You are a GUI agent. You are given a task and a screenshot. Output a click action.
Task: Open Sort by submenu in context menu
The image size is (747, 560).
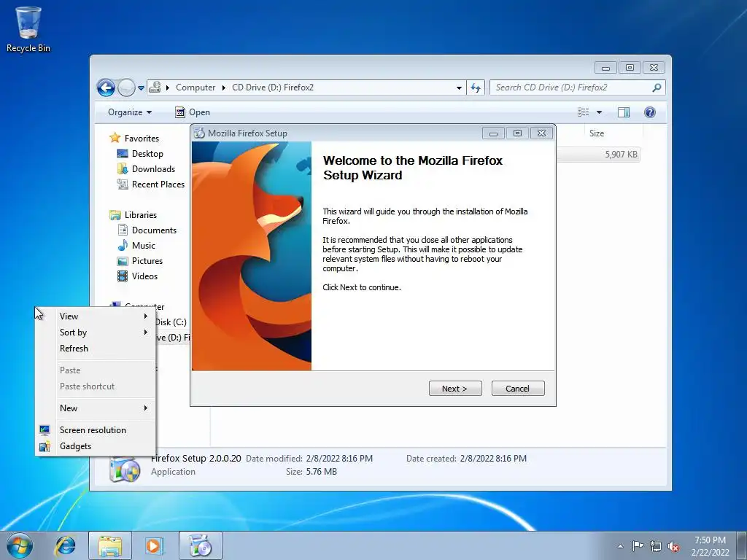coord(96,332)
